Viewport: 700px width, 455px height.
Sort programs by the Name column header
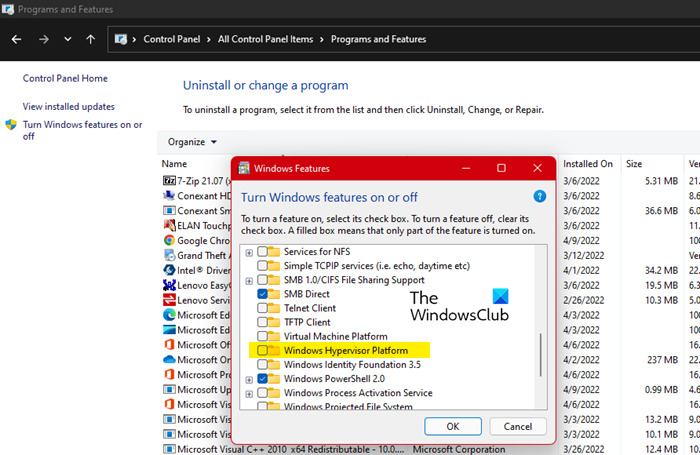tap(174, 164)
